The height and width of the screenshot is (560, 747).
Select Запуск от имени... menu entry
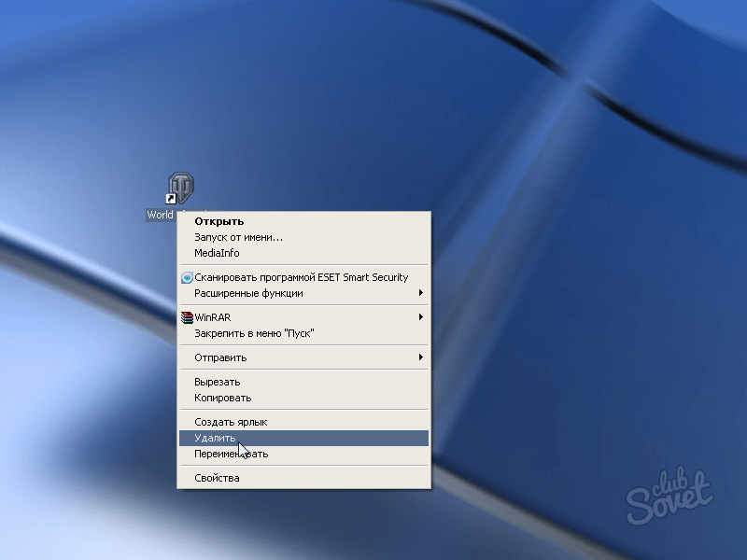point(238,237)
